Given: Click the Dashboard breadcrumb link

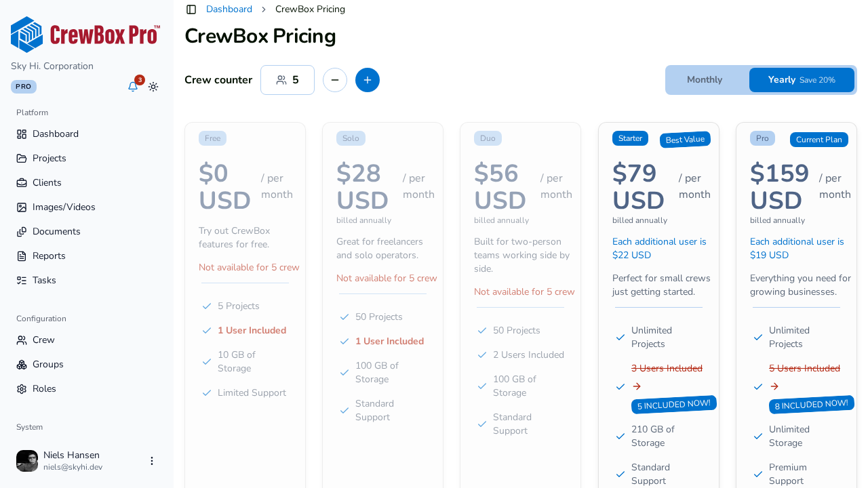Looking at the screenshot, I should [x=229, y=9].
